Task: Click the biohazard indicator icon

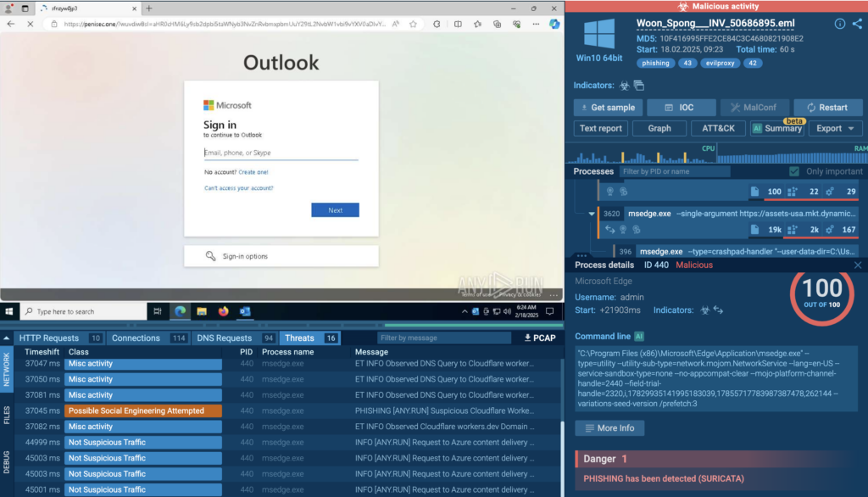Action: tap(624, 86)
